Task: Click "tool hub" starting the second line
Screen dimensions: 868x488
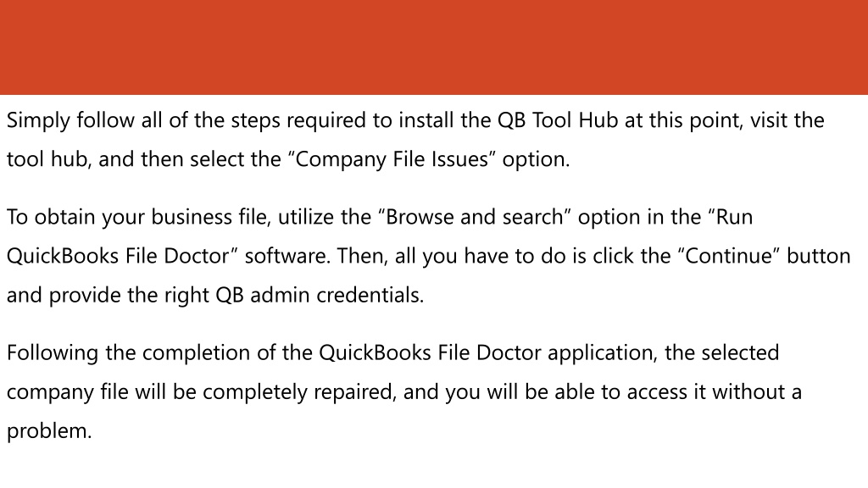Action: [x=48, y=159]
